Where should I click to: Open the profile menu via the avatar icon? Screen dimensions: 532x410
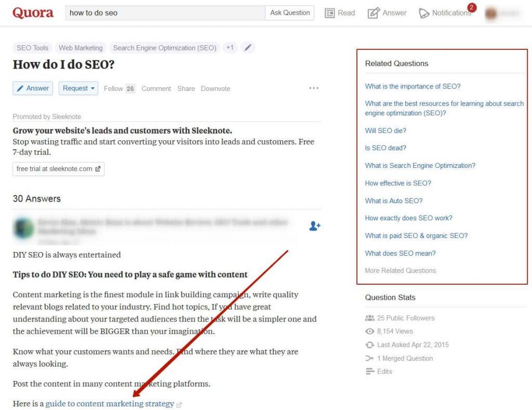pyautogui.click(x=491, y=12)
